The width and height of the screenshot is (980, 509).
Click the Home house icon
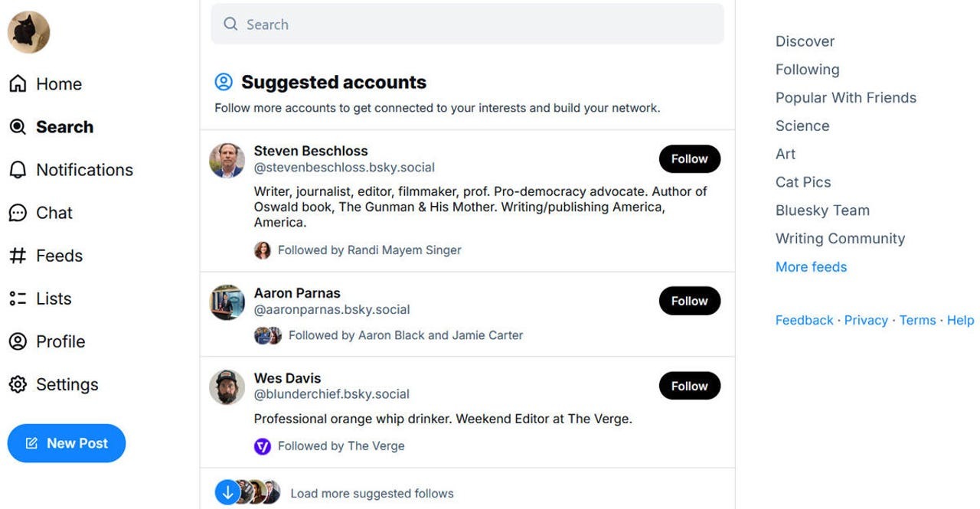click(18, 84)
